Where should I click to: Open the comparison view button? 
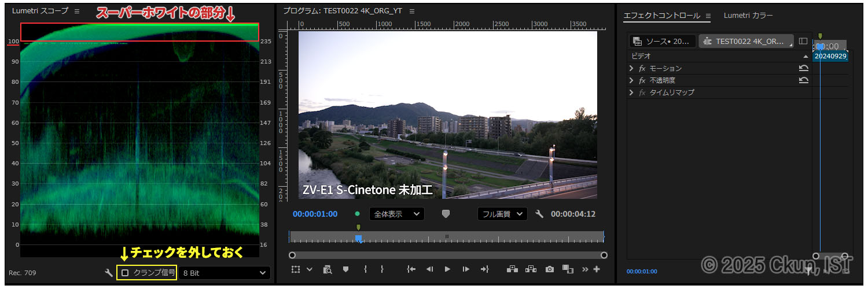point(568,269)
